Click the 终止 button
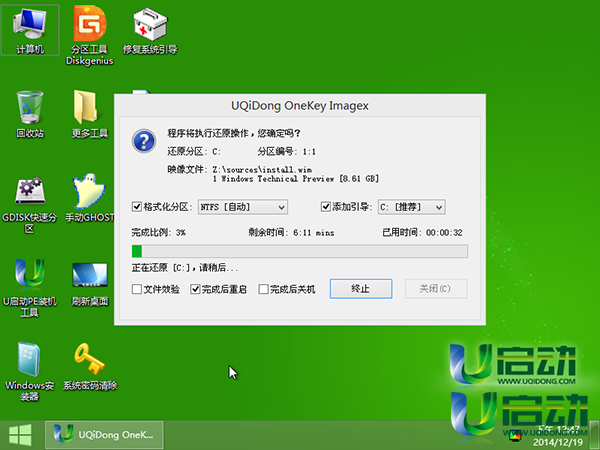 361,289
